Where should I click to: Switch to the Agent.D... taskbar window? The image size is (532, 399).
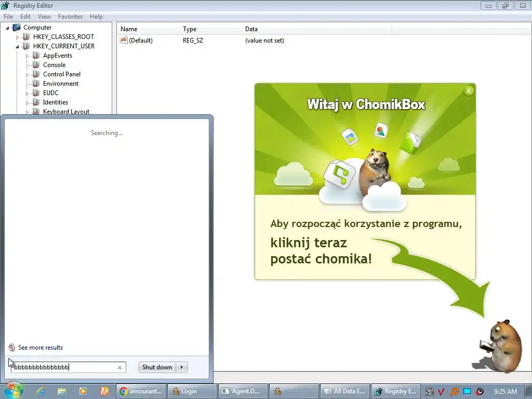pyautogui.click(x=243, y=391)
